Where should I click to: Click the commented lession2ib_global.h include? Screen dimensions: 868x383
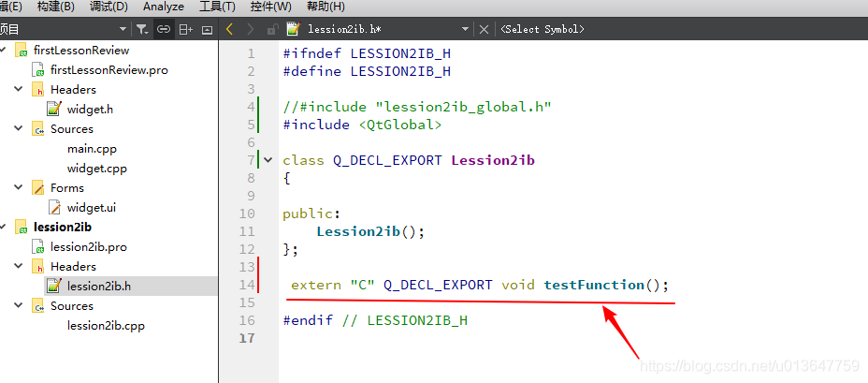click(x=417, y=107)
